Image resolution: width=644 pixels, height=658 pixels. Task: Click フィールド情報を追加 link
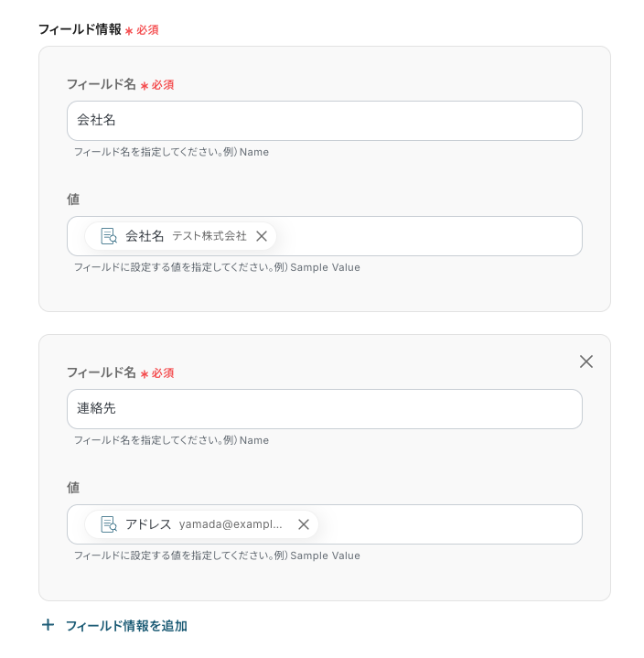126,626
